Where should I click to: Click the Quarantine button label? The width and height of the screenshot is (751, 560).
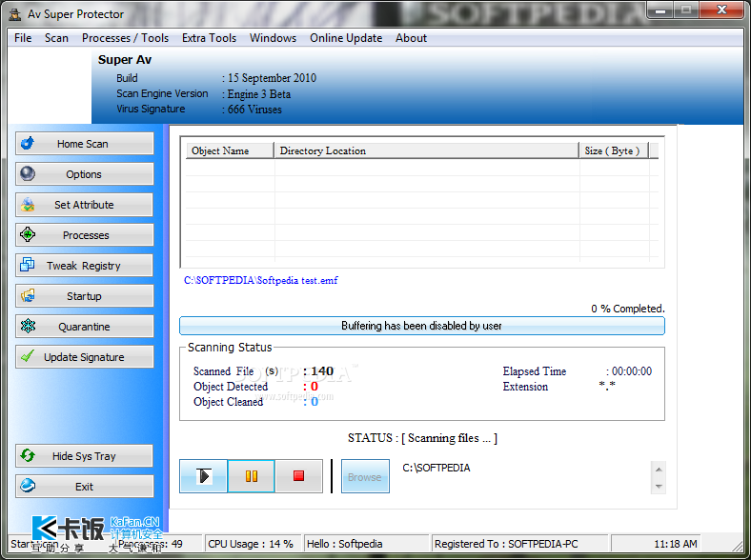[x=84, y=327]
